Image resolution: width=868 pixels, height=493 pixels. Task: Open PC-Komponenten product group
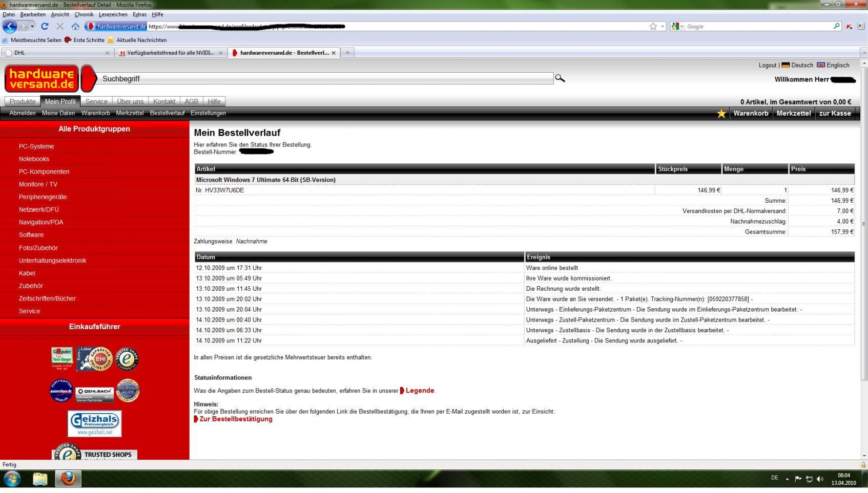pos(44,172)
